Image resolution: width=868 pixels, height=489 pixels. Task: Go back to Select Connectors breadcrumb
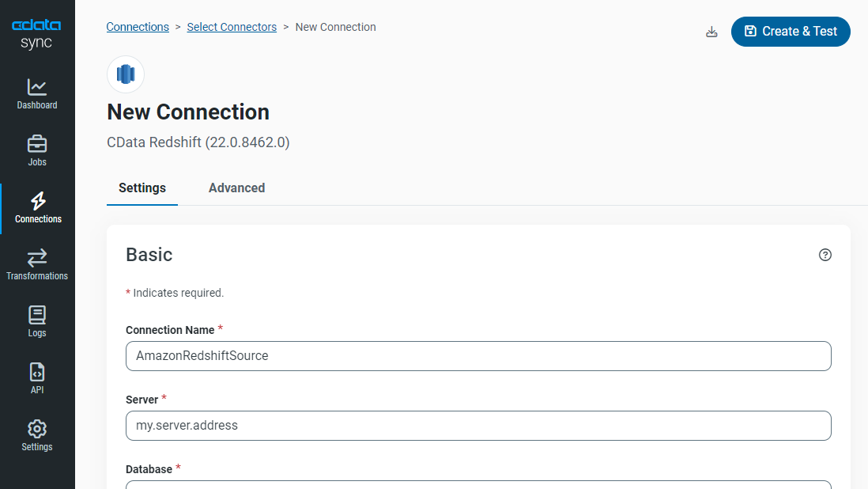[x=232, y=27]
